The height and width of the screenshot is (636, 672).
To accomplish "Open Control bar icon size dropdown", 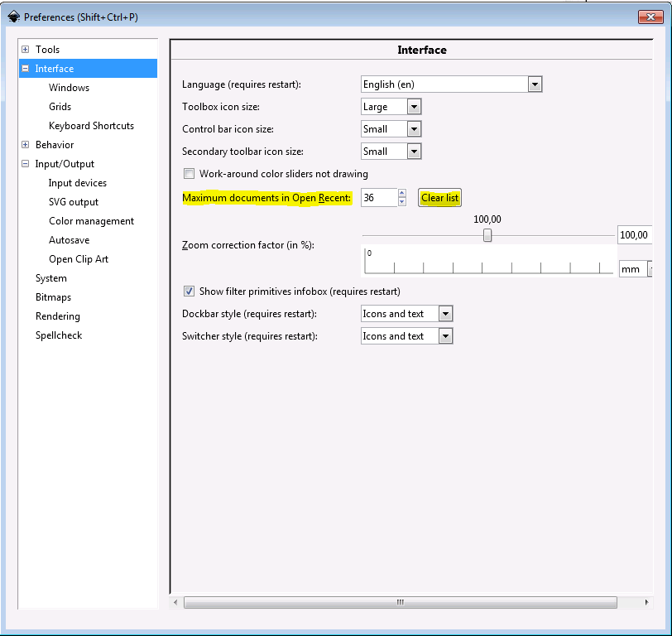I will coord(414,129).
